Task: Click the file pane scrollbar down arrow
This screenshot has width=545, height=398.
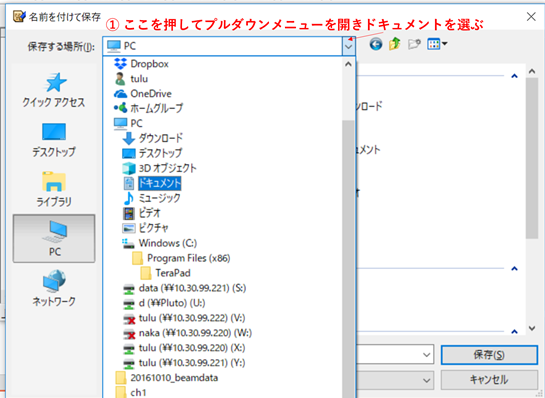Action: point(532,328)
